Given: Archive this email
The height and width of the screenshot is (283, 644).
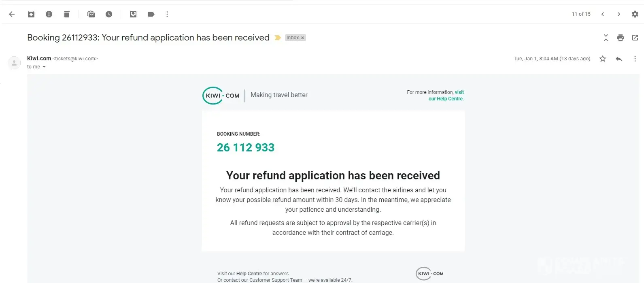Looking at the screenshot, I should coord(31,14).
